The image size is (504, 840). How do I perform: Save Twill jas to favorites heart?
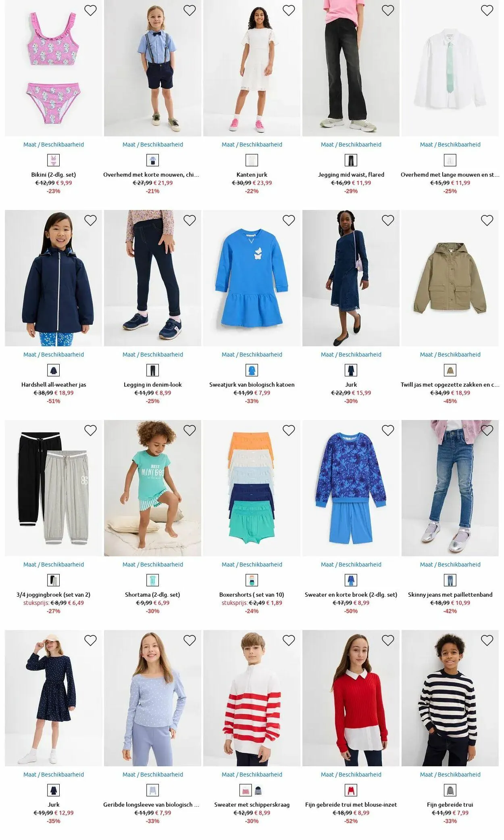pos(487,220)
